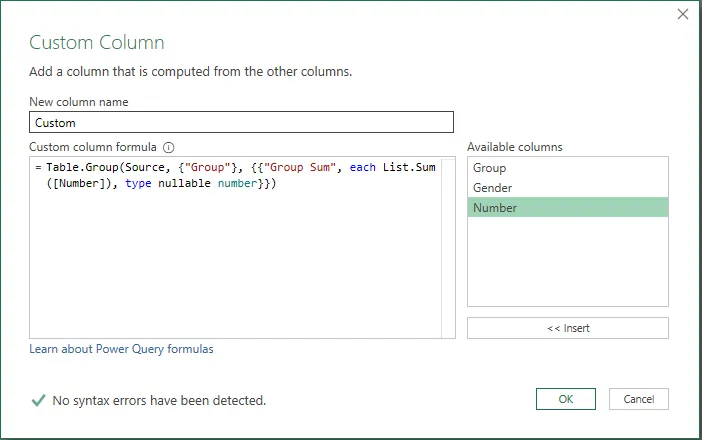Viewport: 702px width, 440px height.
Task: Click the << Insert button
Action: tap(568, 328)
